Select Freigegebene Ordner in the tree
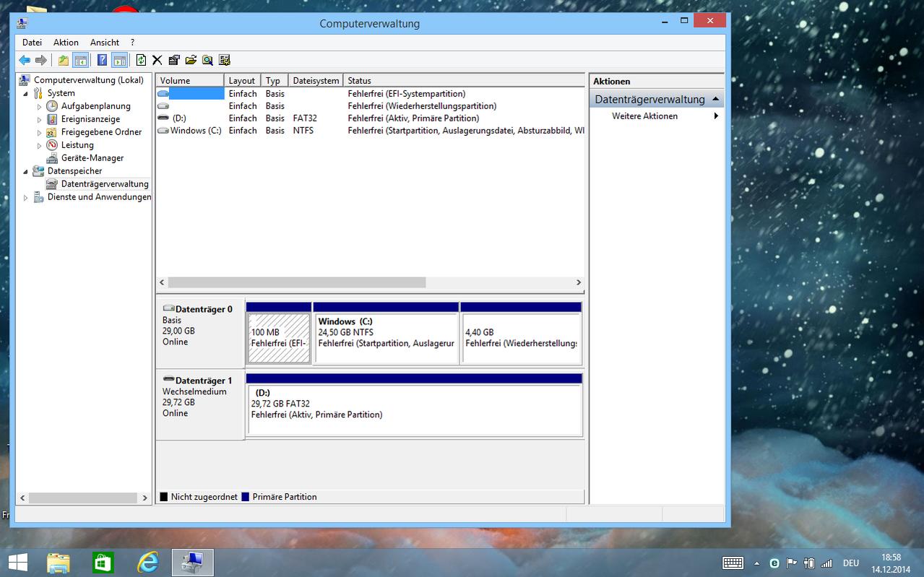 pyautogui.click(x=101, y=132)
